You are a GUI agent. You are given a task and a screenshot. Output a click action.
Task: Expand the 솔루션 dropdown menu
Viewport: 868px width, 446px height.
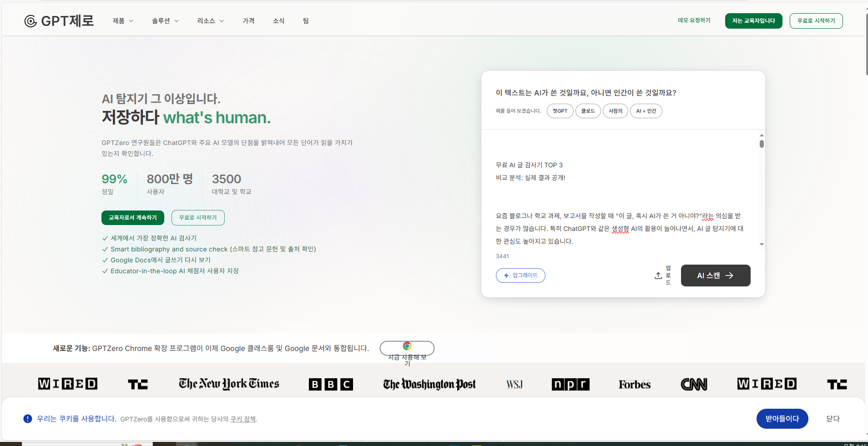165,21
